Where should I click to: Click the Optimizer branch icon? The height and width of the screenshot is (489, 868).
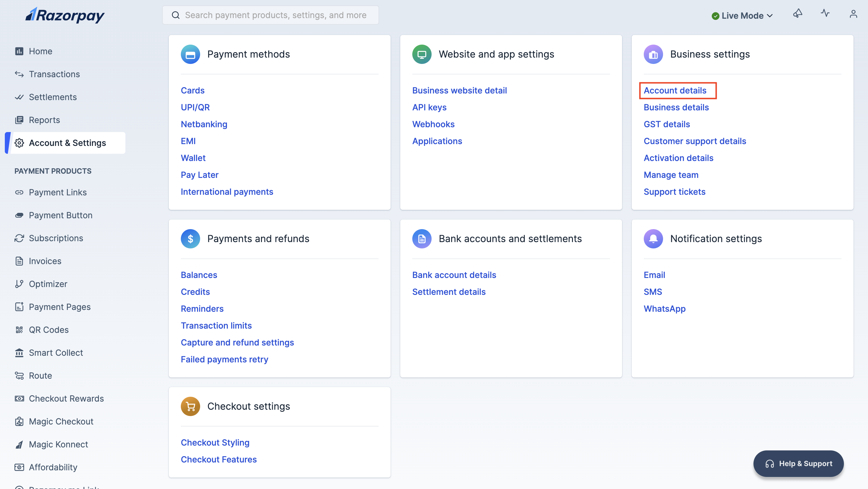(19, 284)
